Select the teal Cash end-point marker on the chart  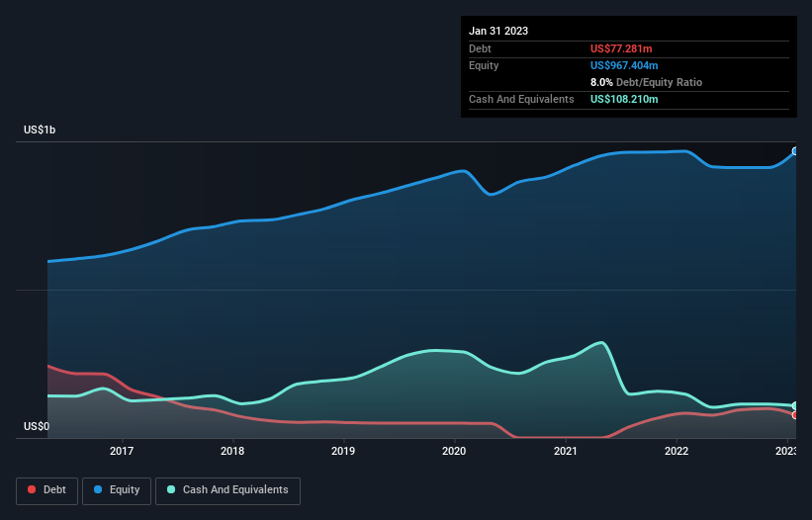point(795,405)
